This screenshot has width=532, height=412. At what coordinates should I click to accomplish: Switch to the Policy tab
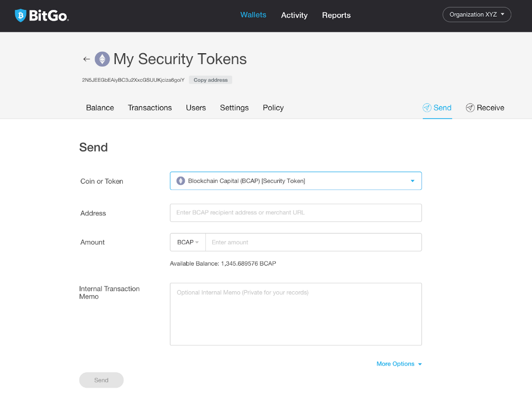point(273,107)
